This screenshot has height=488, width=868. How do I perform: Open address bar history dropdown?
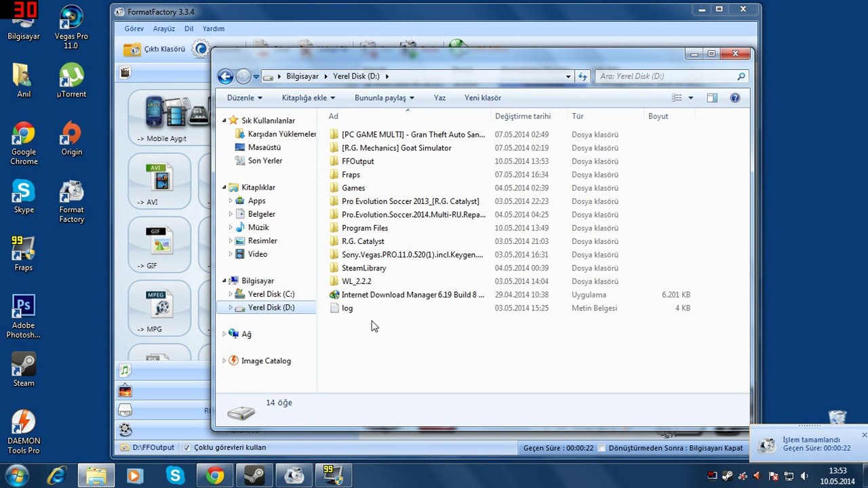[568, 77]
